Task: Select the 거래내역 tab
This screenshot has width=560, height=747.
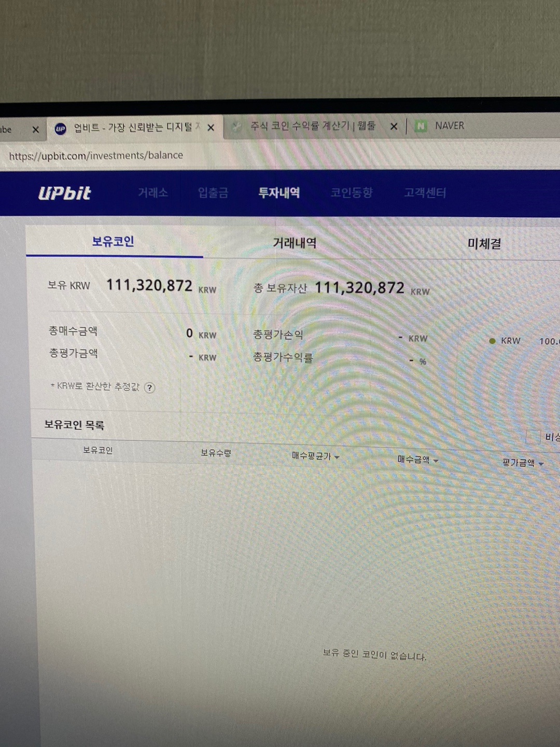Action: (x=295, y=243)
